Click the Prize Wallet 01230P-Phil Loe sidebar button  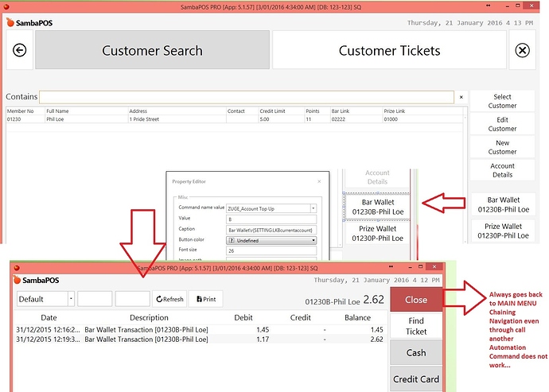click(x=503, y=231)
